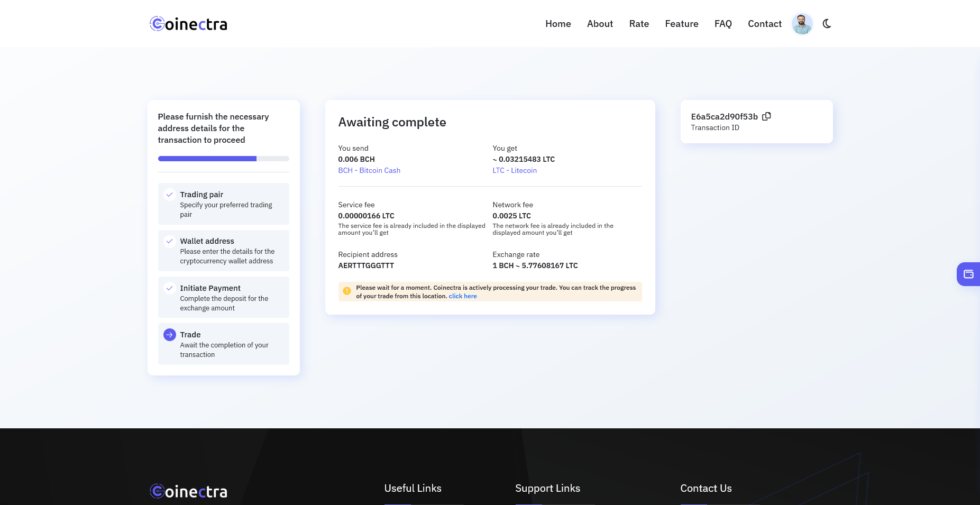
Task: Toggle dark mode with the moon icon
Action: tap(827, 24)
